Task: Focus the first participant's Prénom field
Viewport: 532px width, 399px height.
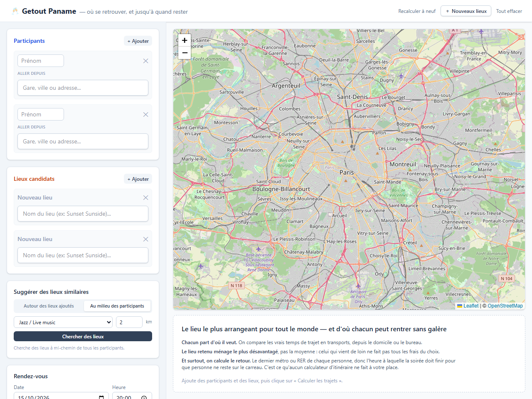Action: pyautogui.click(x=41, y=61)
